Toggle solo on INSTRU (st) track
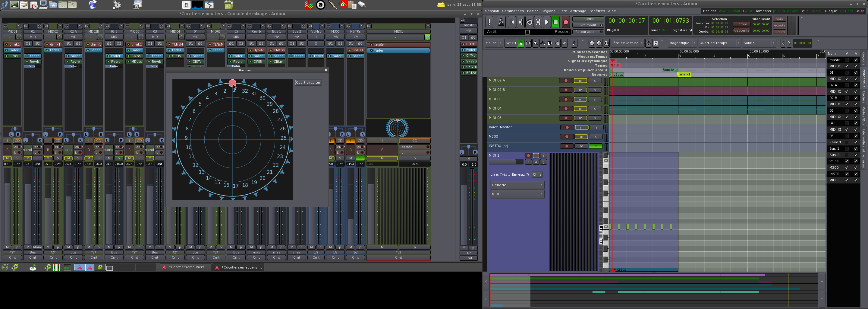This screenshot has width=868, height=309. [x=596, y=146]
